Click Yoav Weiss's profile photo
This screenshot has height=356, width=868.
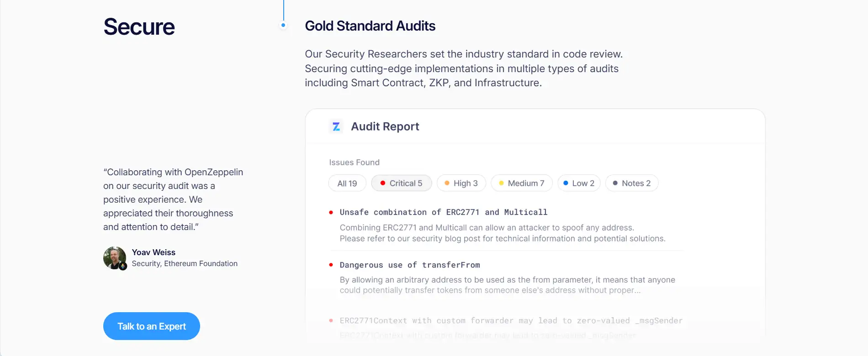pyautogui.click(x=115, y=258)
